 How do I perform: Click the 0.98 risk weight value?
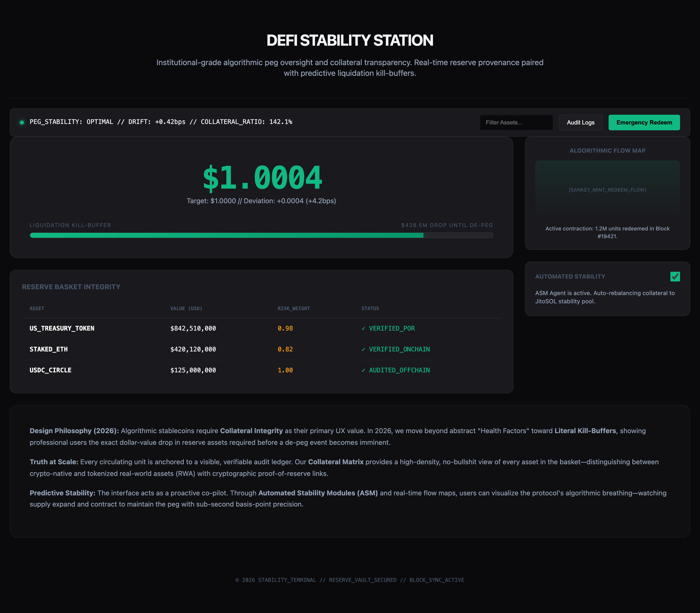point(285,328)
